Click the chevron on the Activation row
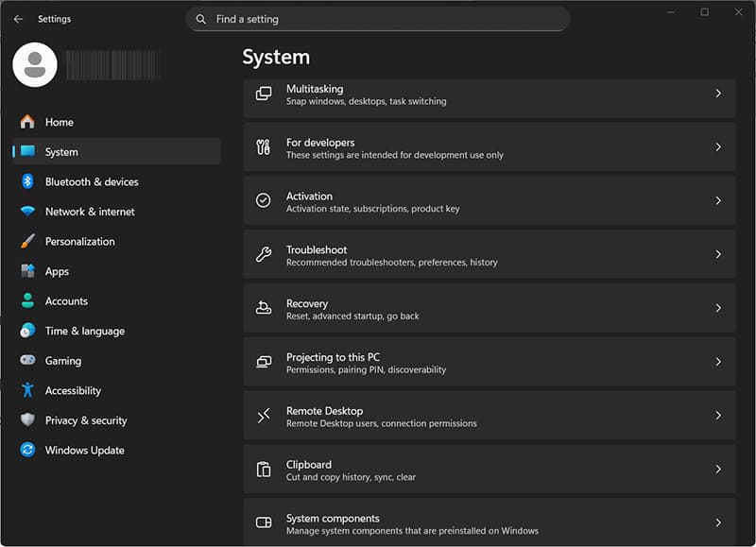This screenshot has height=547, width=756. click(x=718, y=200)
